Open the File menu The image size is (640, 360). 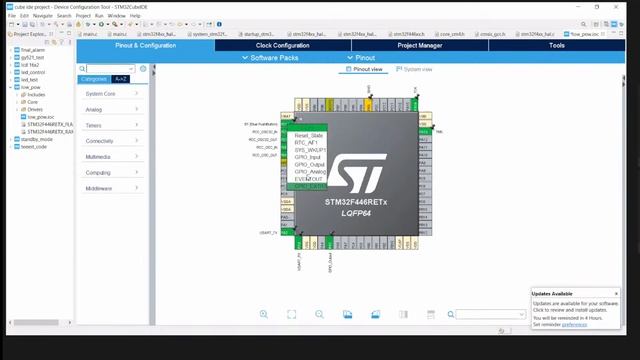12,16
